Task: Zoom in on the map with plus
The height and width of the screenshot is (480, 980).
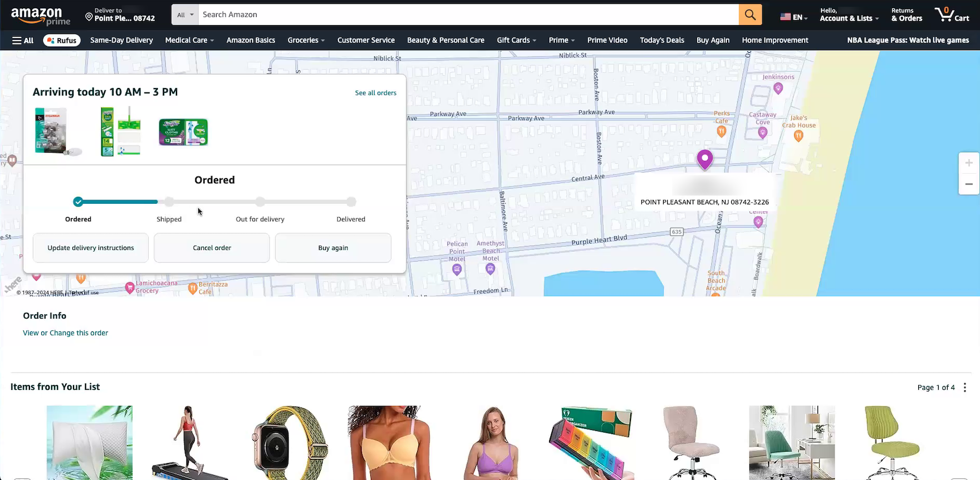Action: (969, 163)
